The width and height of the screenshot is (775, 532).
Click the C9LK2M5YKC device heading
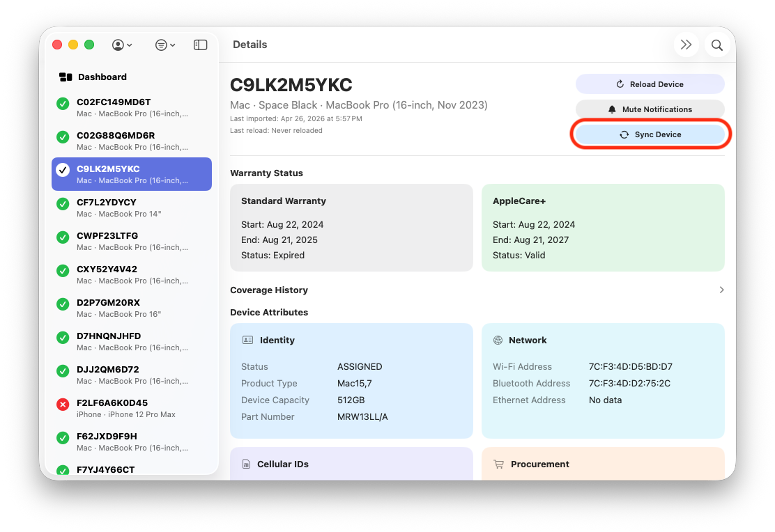coord(291,85)
